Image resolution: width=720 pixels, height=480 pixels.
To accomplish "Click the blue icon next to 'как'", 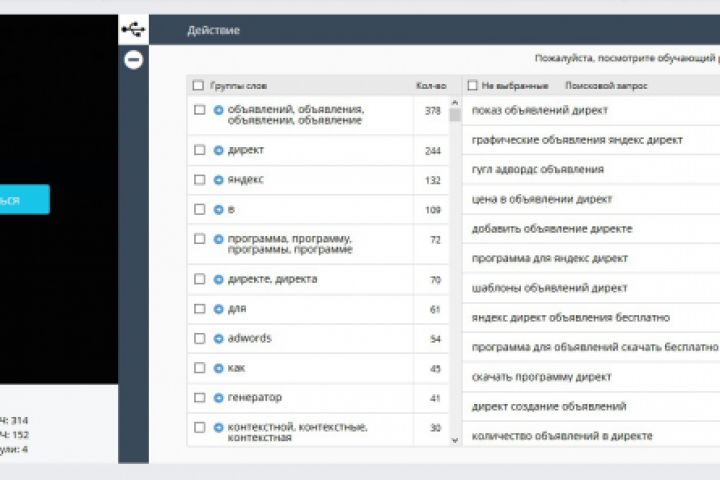I will point(219,368).
